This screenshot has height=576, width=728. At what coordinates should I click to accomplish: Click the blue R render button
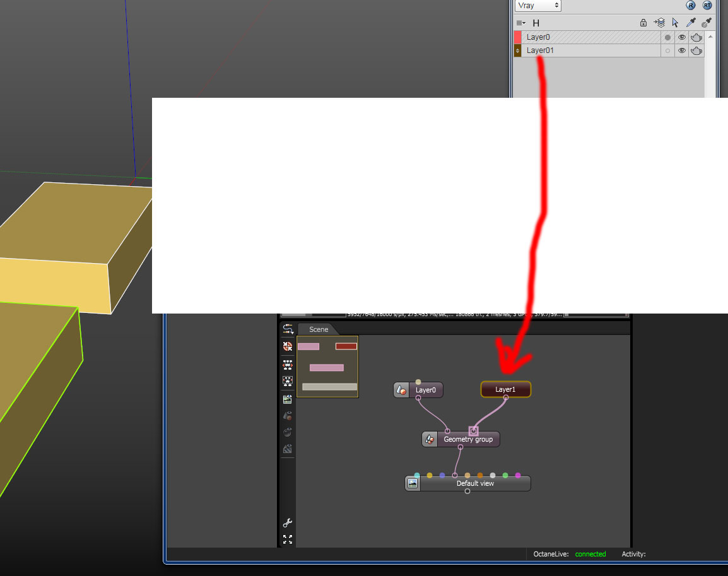click(x=691, y=5)
